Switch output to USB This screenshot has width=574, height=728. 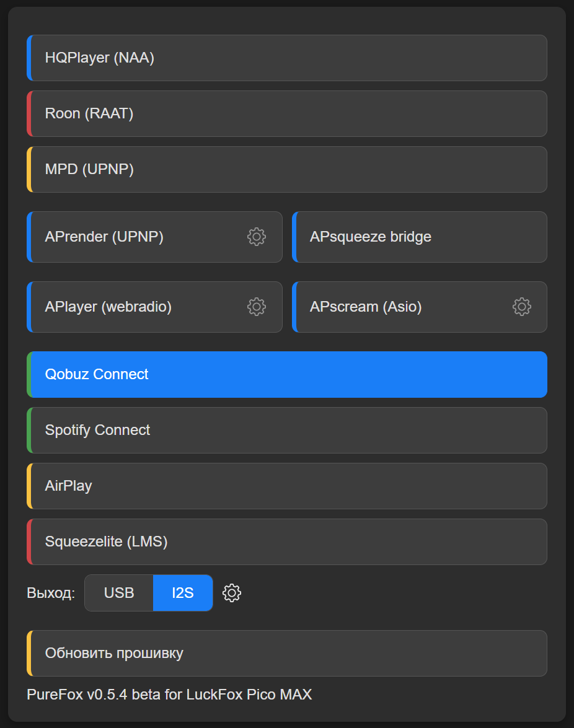point(119,593)
